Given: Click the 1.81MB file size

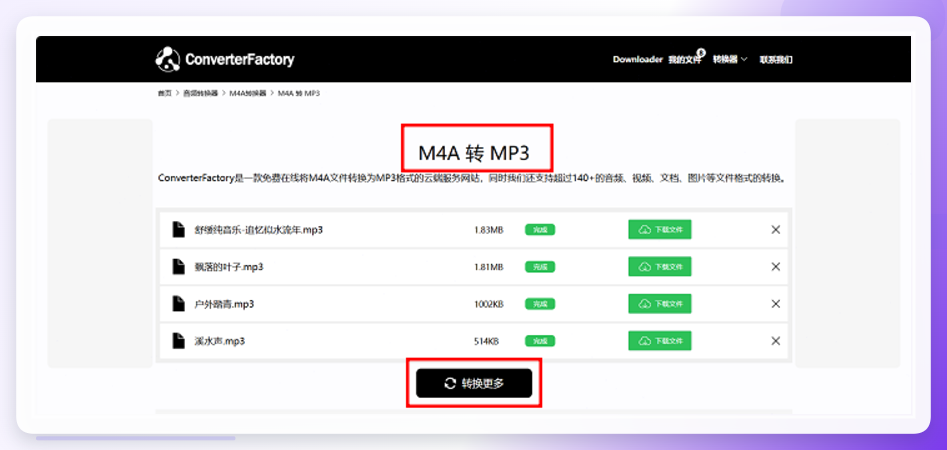Looking at the screenshot, I should click(489, 267).
